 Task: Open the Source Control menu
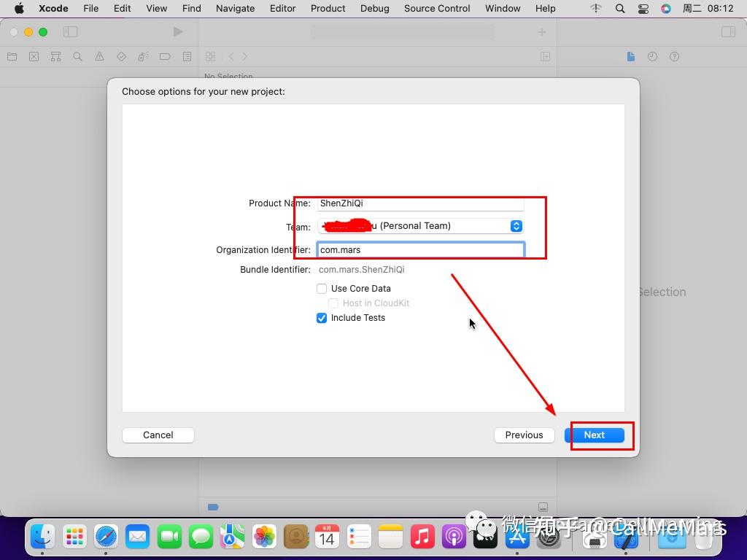coord(437,8)
